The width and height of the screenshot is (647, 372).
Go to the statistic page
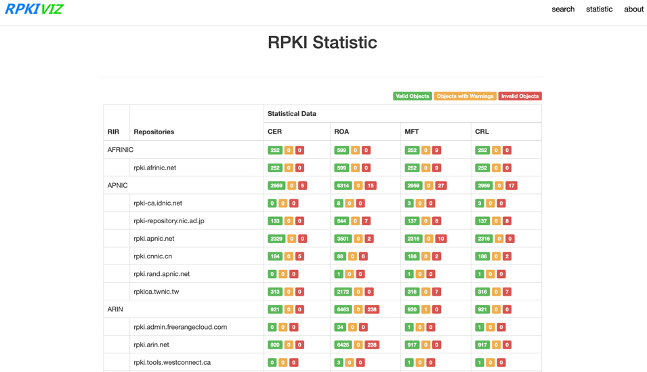pyautogui.click(x=599, y=9)
